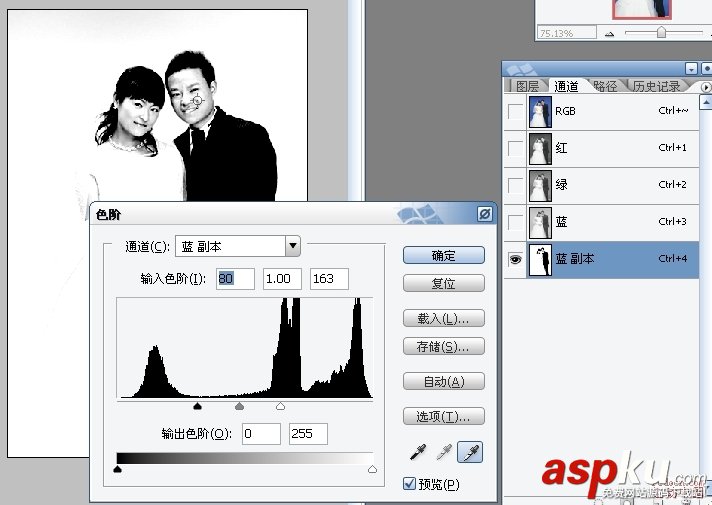Click the Navigator zoom slider handle
The width and height of the screenshot is (712, 505).
pos(662,32)
